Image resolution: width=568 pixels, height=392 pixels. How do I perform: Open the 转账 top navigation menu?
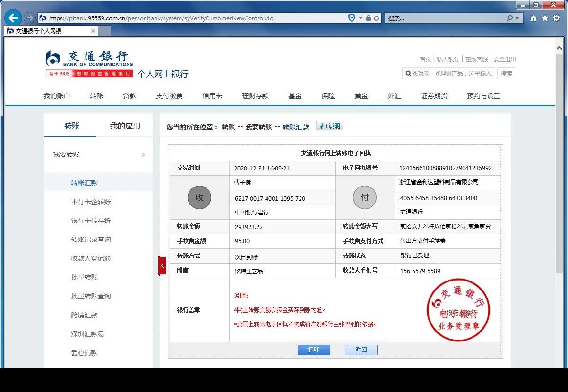coord(96,96)
